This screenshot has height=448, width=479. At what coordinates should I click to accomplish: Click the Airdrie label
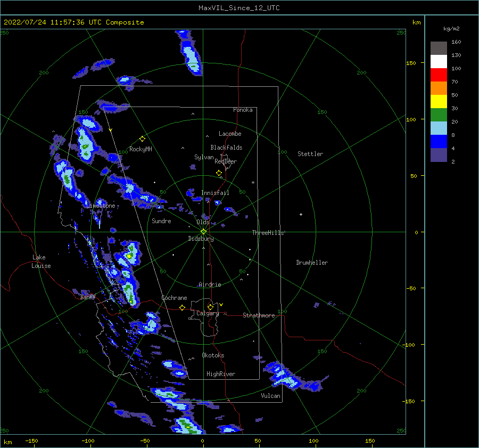click(210, 284)
